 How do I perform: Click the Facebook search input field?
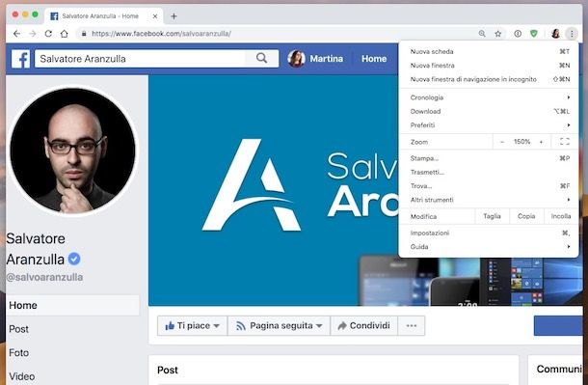[x=140, y=59]
